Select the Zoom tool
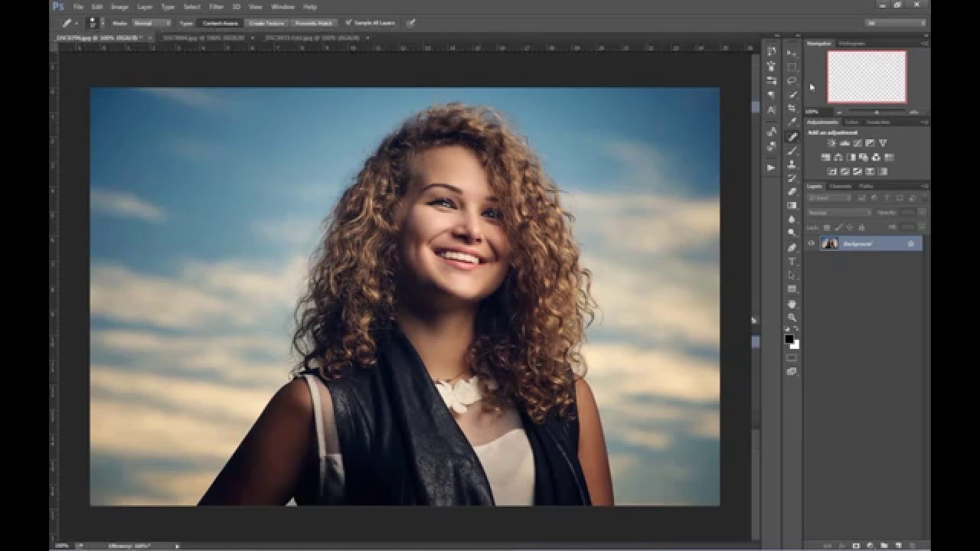Image resolution: width=980 pixels, height=551 pixels. (x=792, y=317)
